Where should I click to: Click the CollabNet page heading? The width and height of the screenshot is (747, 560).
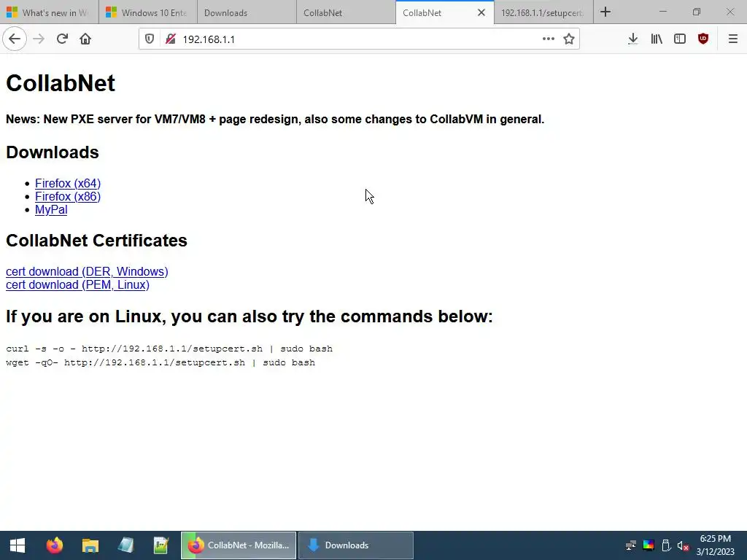[x=61, y=83]
